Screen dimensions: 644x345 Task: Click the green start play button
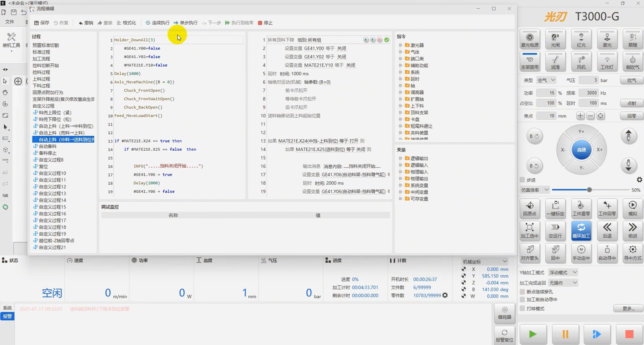533,334
